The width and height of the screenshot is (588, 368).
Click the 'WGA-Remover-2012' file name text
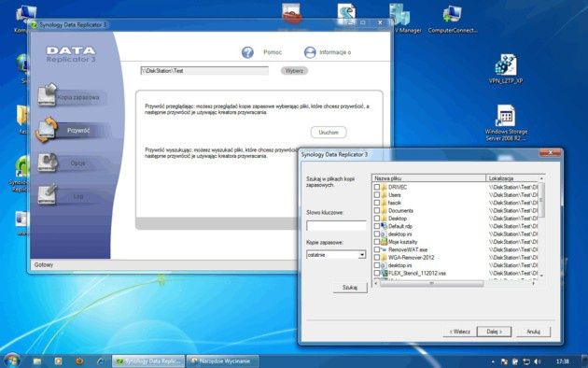[411, 258]
